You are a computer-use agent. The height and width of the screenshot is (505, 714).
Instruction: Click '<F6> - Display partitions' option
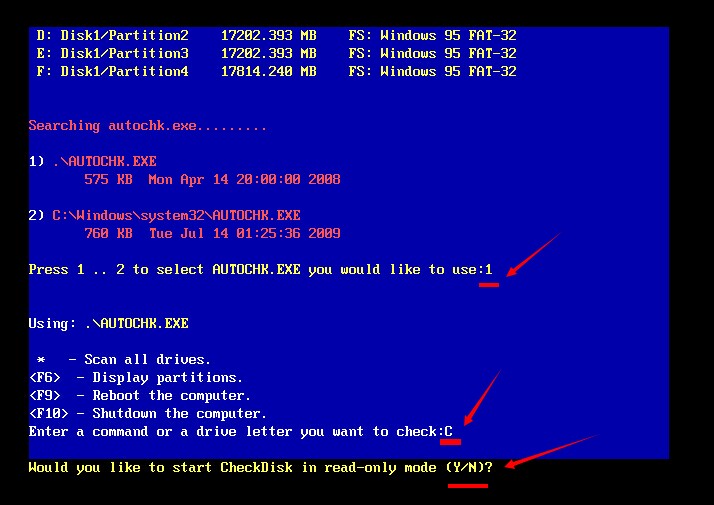(x=136, y=377)
